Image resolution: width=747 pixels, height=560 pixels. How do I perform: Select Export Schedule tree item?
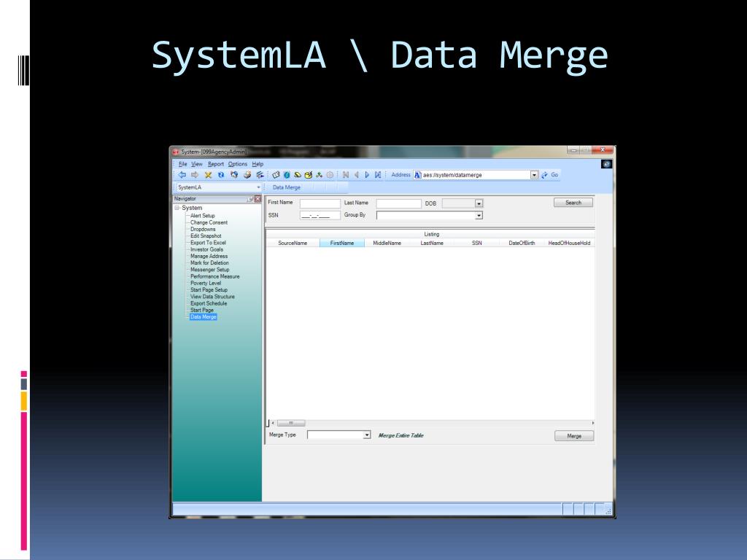pos(209,303)
